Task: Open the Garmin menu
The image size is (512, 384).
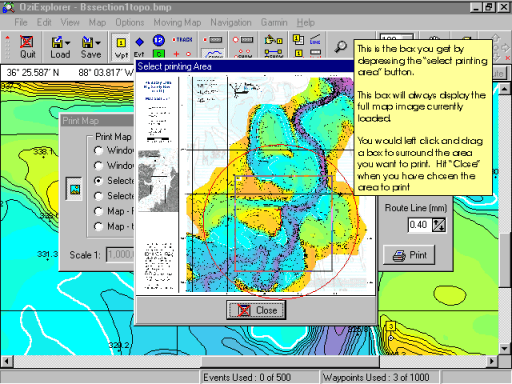Action: click(274, 22)
